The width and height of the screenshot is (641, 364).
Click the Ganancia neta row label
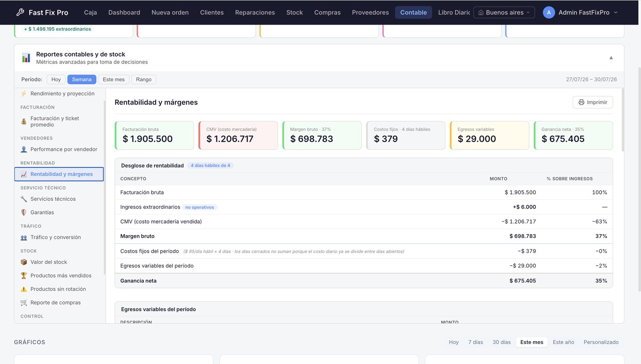pyautogui.click(x=138, y=281)
